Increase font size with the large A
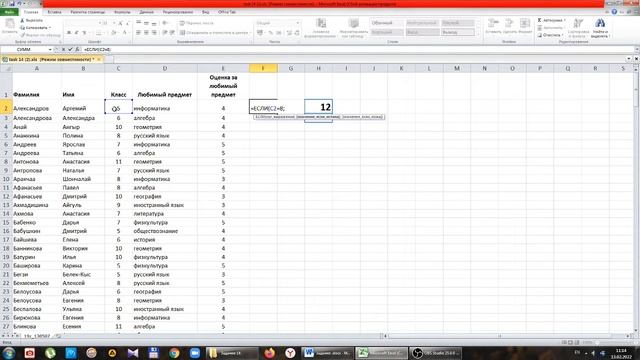Screen dimensions: 640x360 coord(120,23)
